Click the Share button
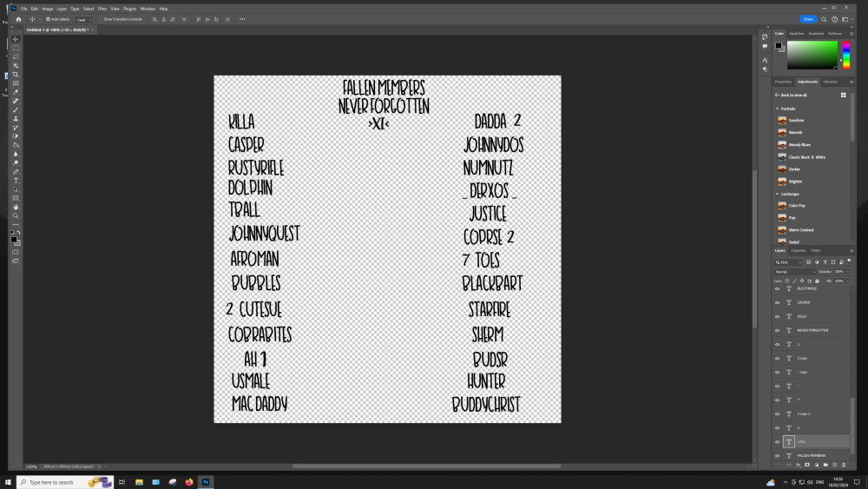This screenshot has width=868, height=489. tap(808, 19)
